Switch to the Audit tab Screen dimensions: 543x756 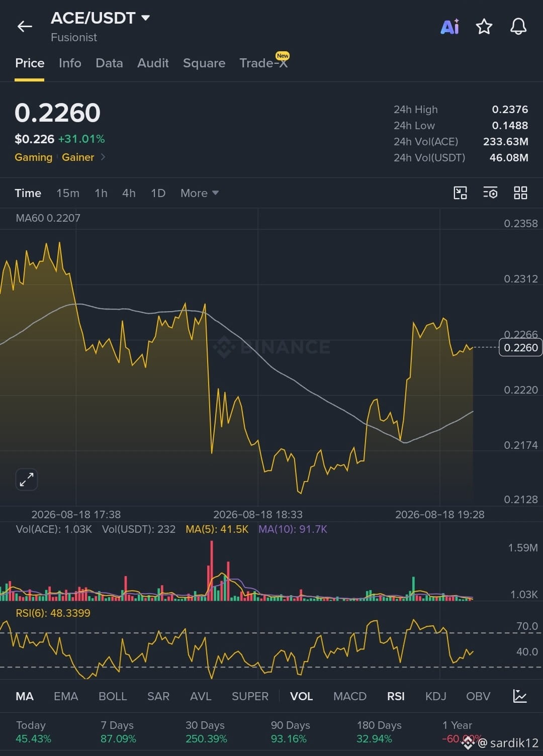pos(153,63)
